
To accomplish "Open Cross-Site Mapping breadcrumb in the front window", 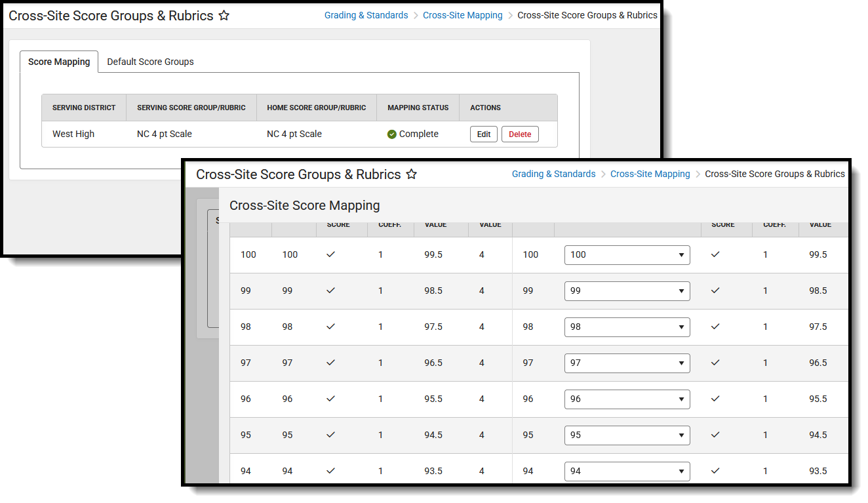I will coord(650,174).
